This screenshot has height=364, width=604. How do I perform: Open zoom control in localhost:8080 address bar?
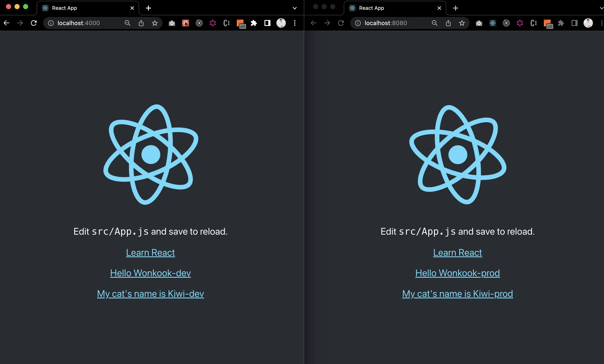[435, 23]
